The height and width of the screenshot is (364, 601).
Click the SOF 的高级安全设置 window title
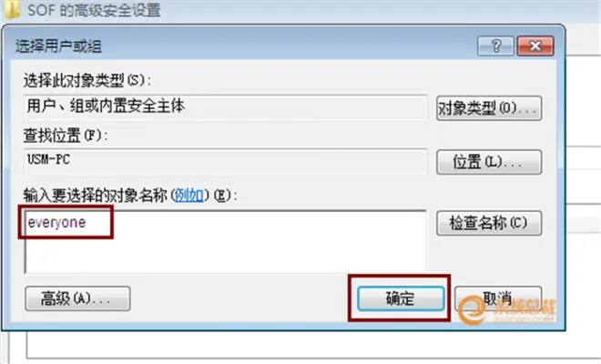95,10
